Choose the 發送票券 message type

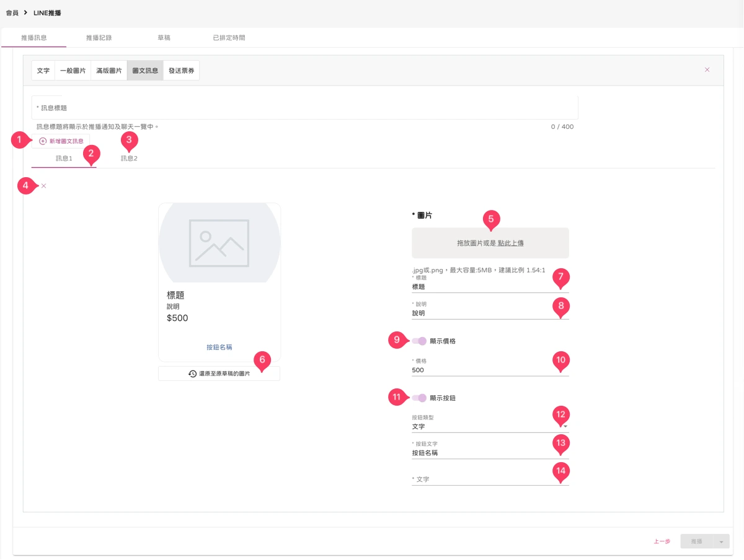[x=181, y=71]
